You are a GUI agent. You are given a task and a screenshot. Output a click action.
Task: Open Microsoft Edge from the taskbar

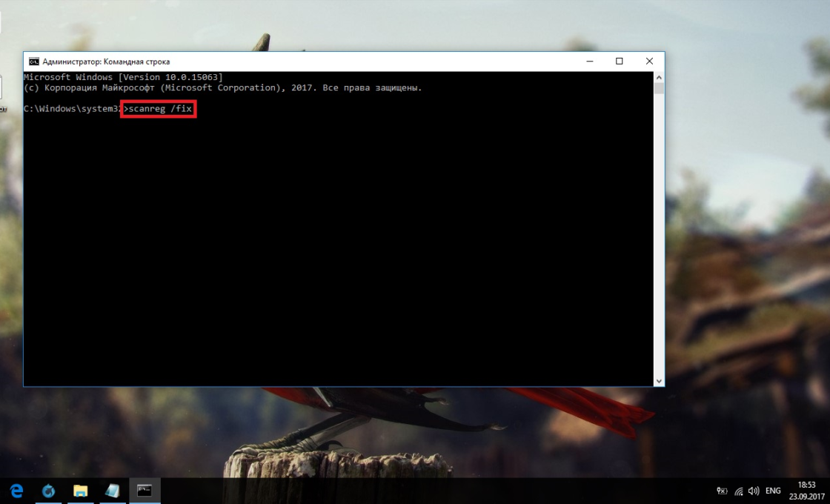click(16, 491)
